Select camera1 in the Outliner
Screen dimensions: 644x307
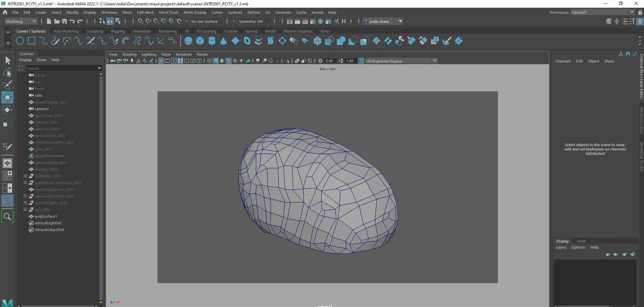point(42,109)
